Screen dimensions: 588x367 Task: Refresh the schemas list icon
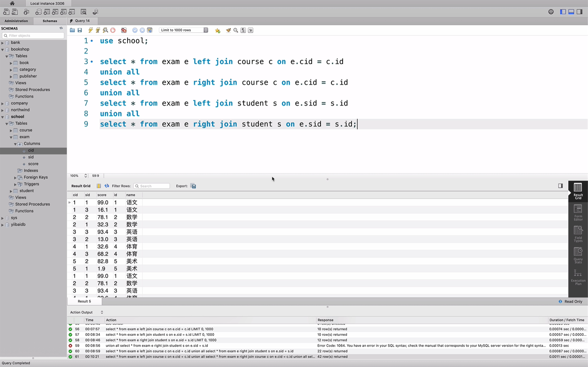click(x=61, y=28)
